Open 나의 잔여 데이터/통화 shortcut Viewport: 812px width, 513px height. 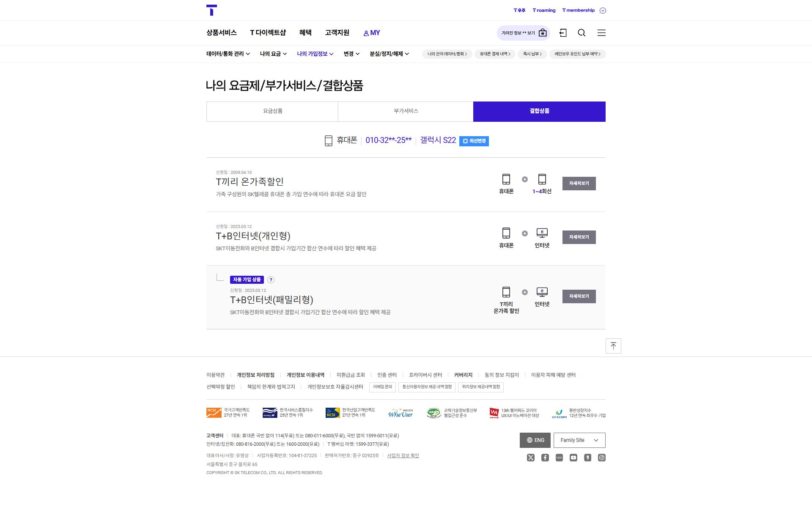(x=447, y=54)
